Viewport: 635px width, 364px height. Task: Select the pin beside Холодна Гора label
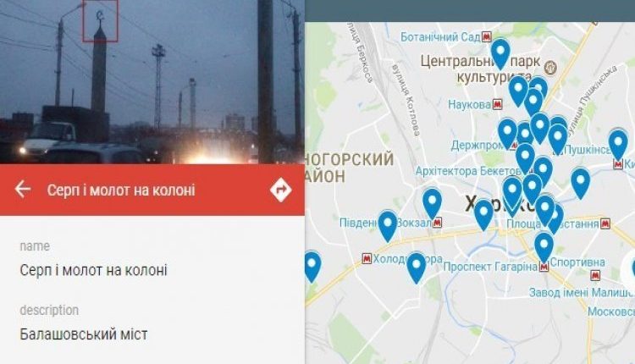coord(417,267)
